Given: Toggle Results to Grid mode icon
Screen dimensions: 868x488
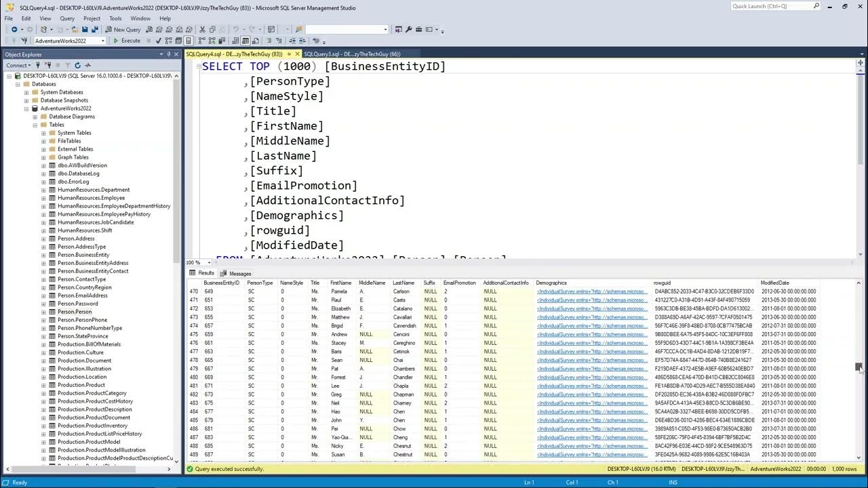Looking at the screenshot, I should pyautogui.click(x=245, y=41).
